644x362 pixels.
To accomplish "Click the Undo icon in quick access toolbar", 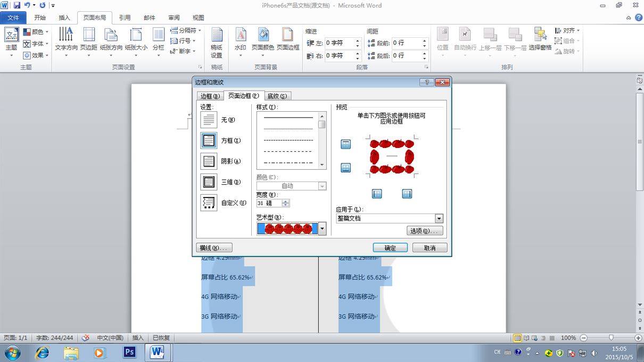I will 27,5.
